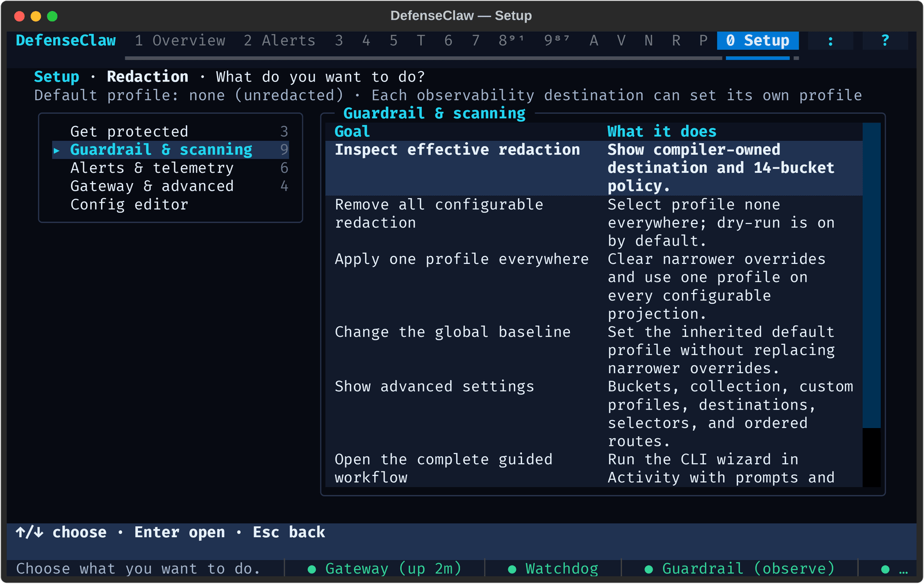Choose Change the global baseline goal
This screenshot has height=584, width=924.
tap(594, 350)
